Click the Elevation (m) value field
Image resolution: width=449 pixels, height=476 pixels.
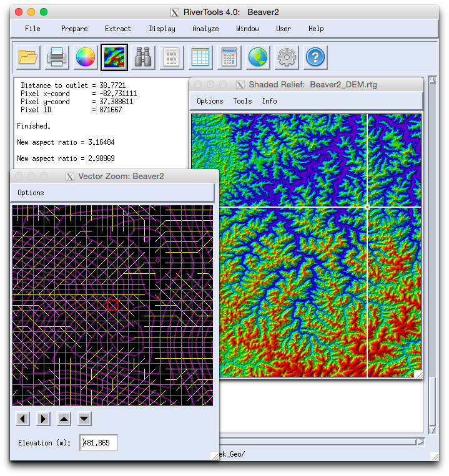click(99, 443)
